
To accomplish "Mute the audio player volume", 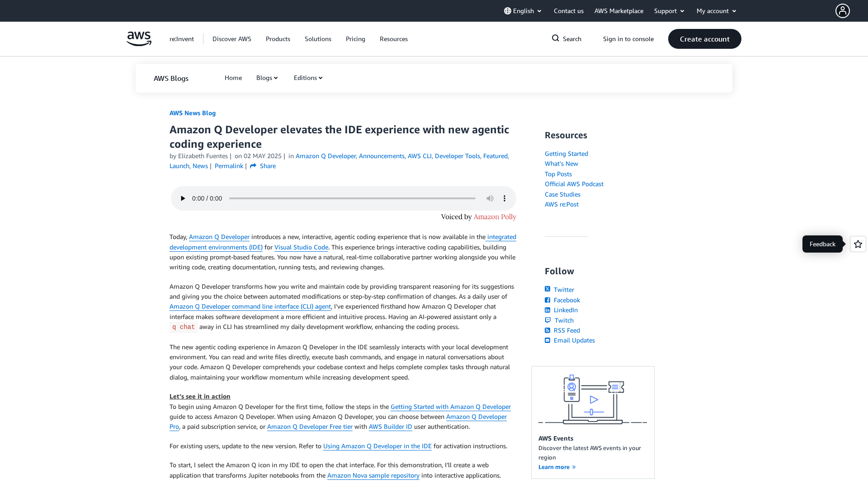I will coord(490,198).
